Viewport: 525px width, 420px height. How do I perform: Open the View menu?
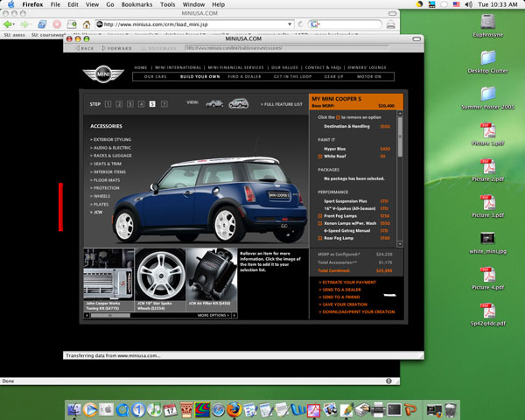coord(92,4)
